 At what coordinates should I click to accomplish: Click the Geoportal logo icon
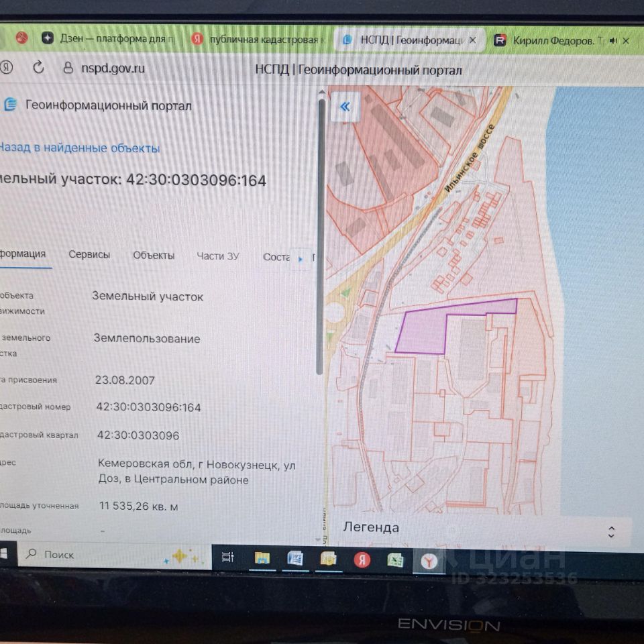tap(10, 105)
